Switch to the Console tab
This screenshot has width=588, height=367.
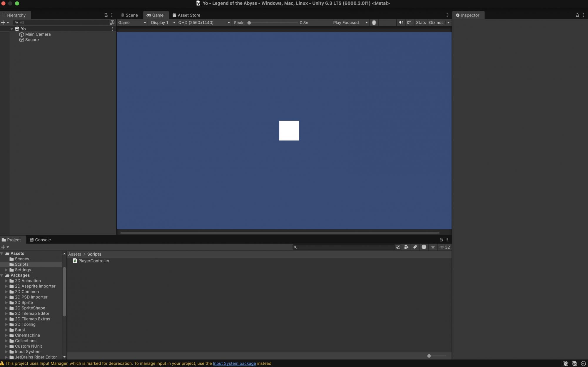(x=40, y=240)
